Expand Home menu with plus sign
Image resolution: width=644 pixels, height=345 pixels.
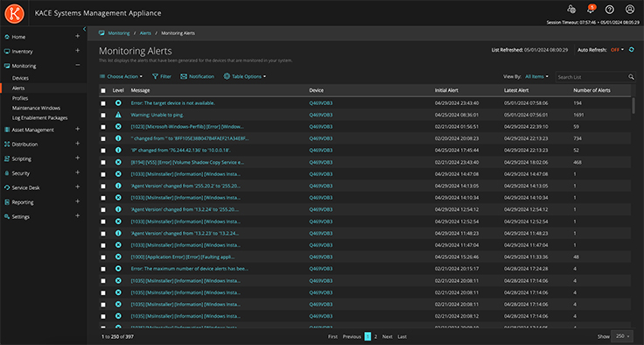tap(77, 36)
